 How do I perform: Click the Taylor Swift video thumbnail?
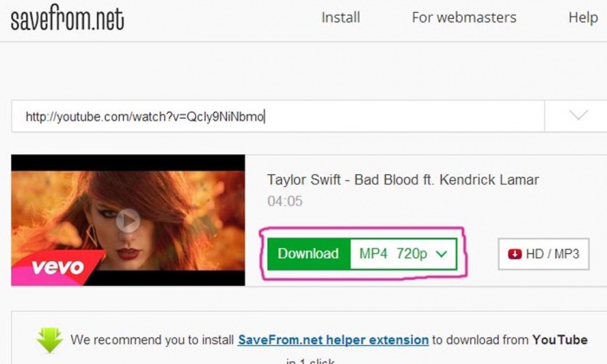128,220
